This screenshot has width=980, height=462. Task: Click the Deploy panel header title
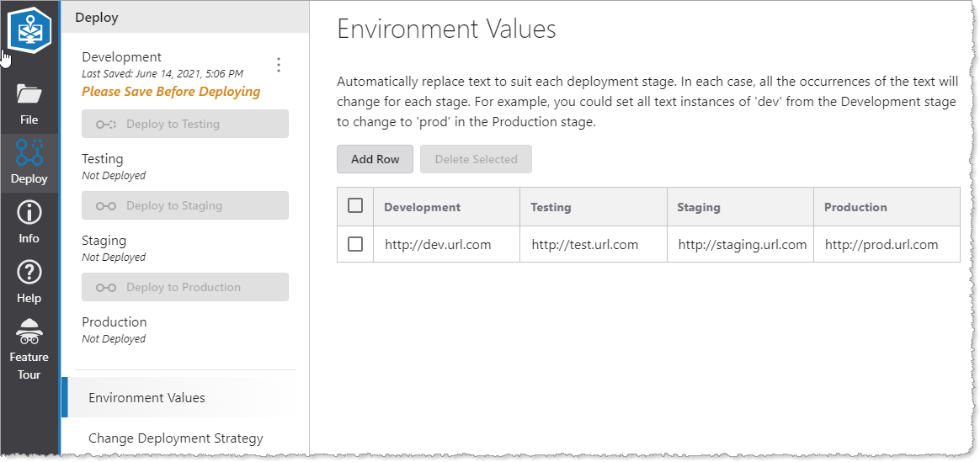[97, 18]
